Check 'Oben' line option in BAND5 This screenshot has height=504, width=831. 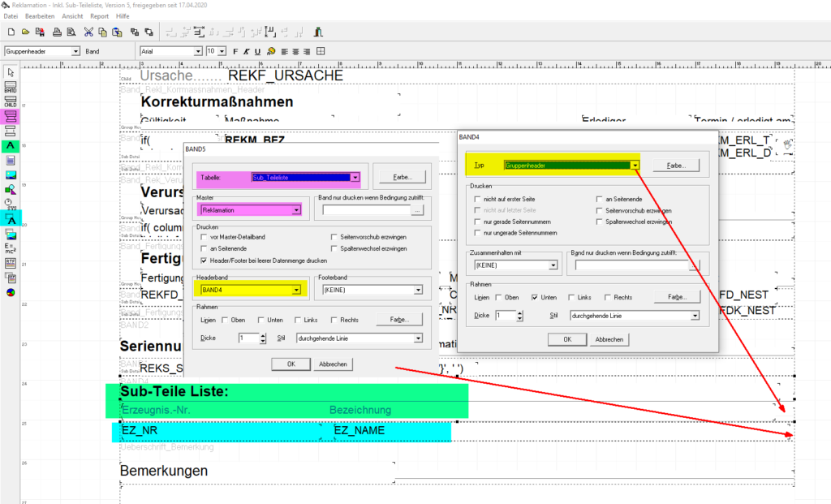click(x=225, y=320)
